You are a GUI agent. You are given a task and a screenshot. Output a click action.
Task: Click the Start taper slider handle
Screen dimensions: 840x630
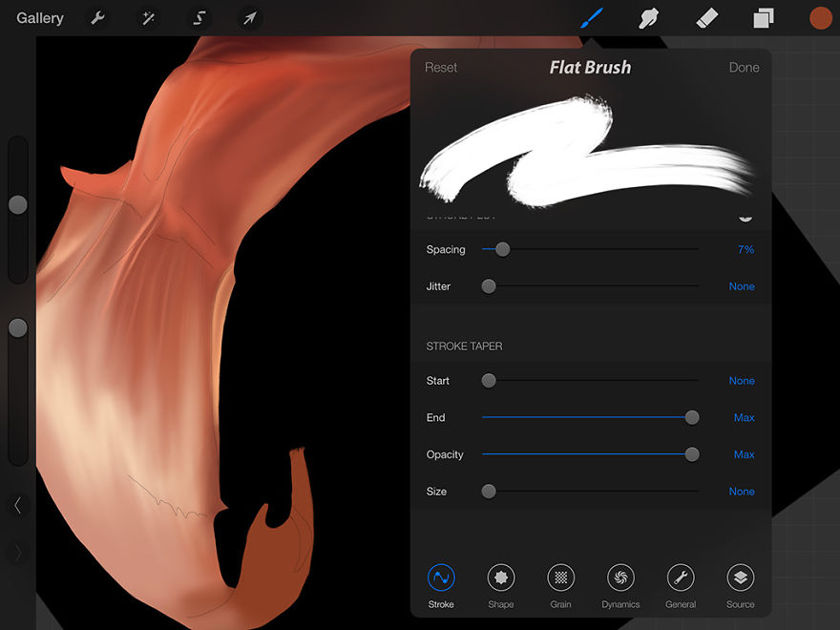coord(489,380)
